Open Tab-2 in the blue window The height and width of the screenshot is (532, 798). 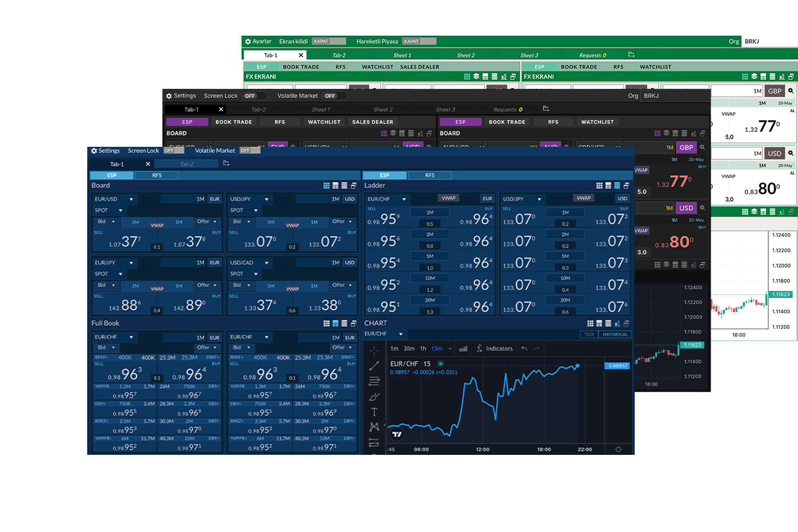click(x=186, y=164)
